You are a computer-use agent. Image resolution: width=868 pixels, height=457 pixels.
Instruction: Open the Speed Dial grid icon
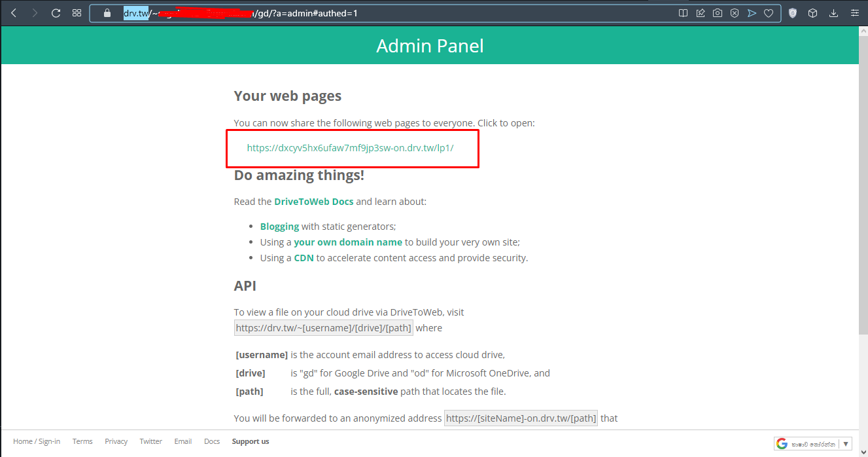77,13
